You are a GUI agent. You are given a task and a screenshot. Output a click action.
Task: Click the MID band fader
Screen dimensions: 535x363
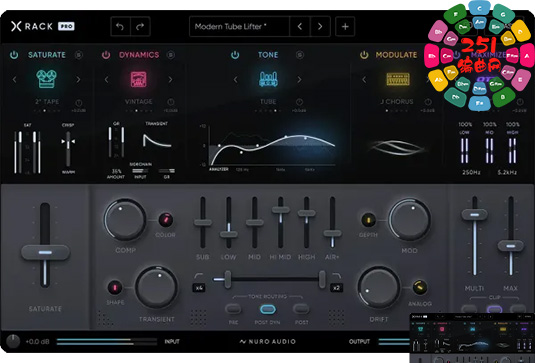pos(255,222)
